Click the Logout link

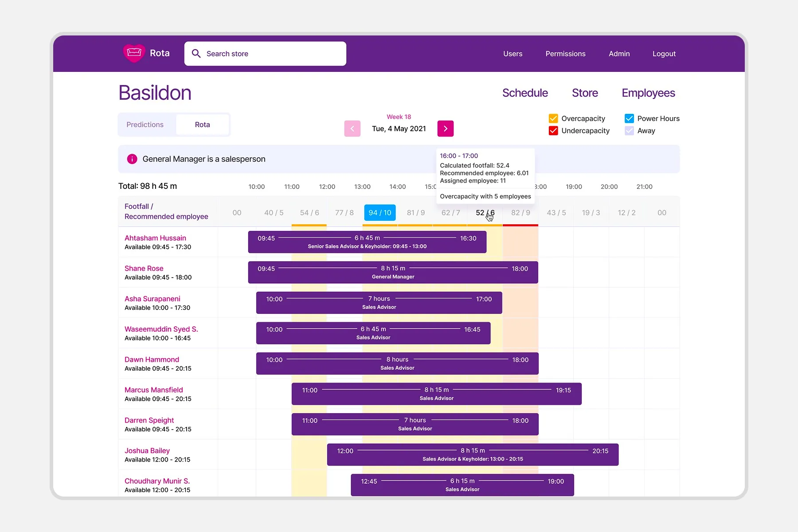tap(664, 54)
